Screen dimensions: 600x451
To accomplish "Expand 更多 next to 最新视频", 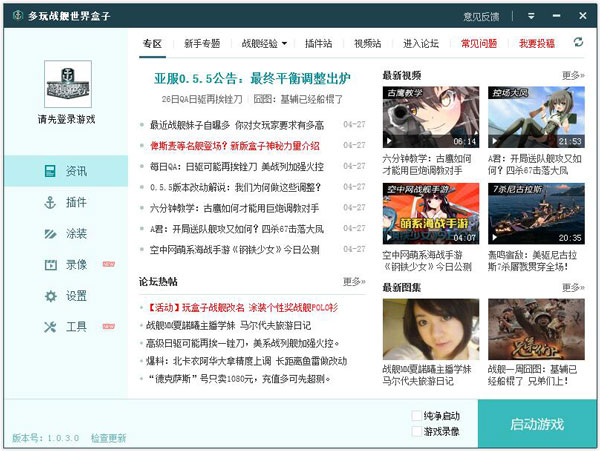I will click(573, 75).
